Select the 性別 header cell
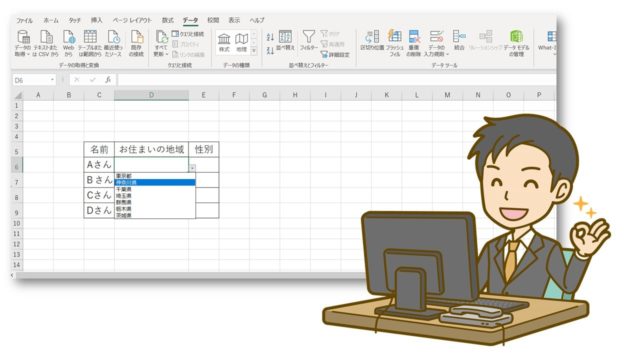Screen dimensions: 640x360 [204, 149]
